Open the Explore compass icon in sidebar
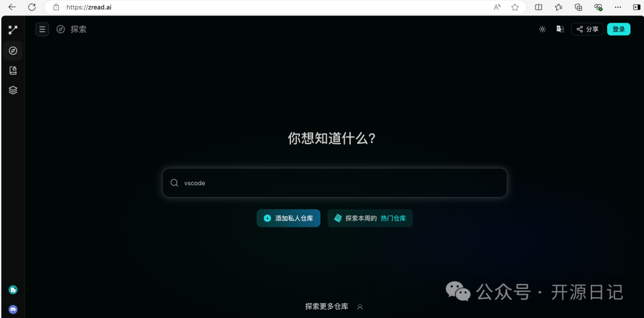 coord(13,51)
